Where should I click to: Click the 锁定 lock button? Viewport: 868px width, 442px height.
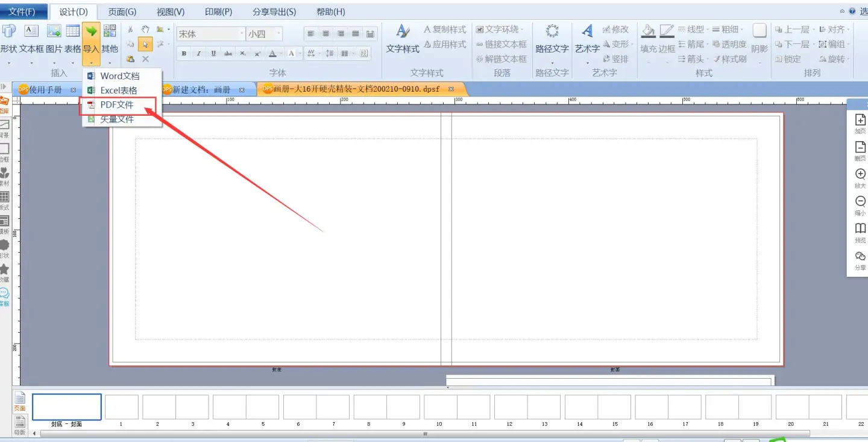[788, 59]
